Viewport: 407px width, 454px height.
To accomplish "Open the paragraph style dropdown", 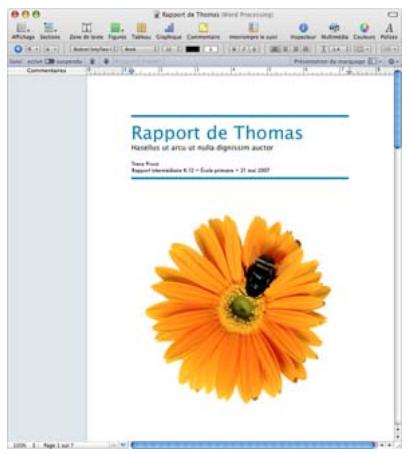I will (x=33, y=49).
